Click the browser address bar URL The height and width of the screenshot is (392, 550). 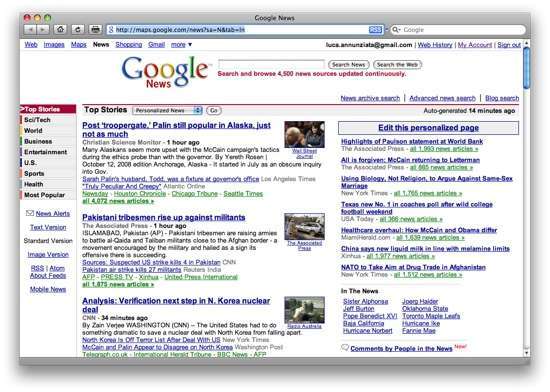click(x=180, y=30)
